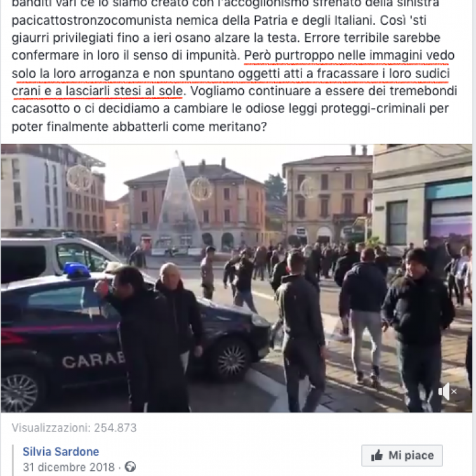Open Silvia Sardone's profile link
The image size is (476, 476).
coord(61,451)
